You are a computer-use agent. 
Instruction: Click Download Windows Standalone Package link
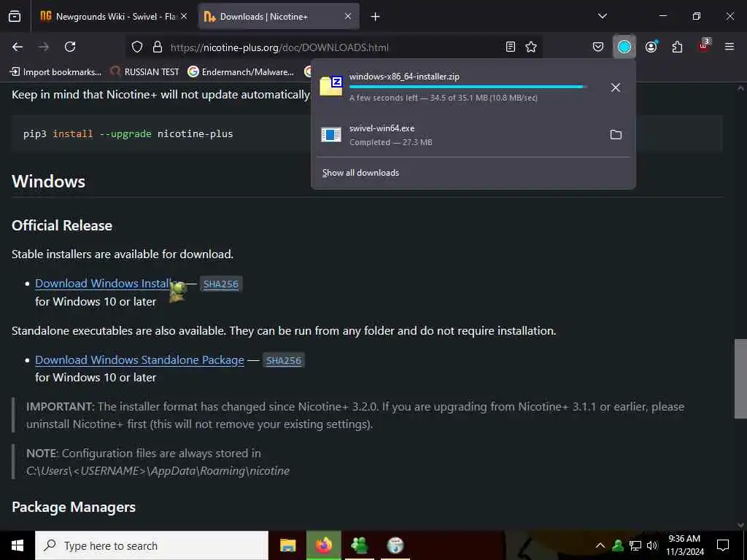tap(139, 360)
